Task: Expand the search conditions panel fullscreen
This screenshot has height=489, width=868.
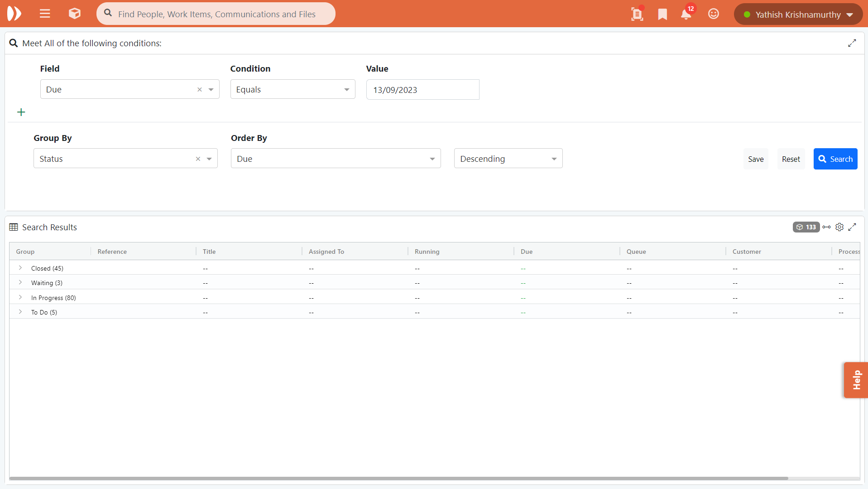Action: [x=852, y=43]
